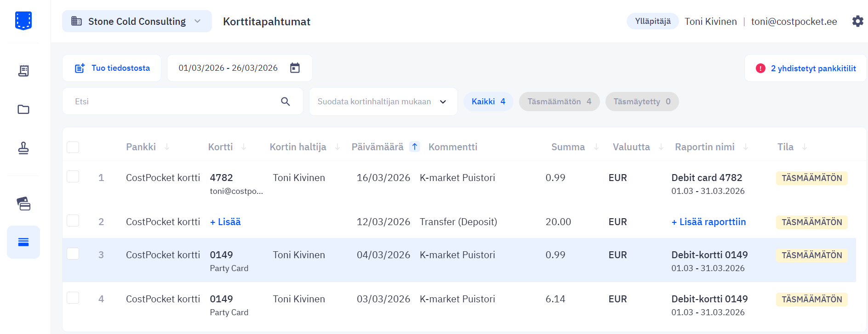Click the stamp approval icon in sidebar

coord(23,148)
